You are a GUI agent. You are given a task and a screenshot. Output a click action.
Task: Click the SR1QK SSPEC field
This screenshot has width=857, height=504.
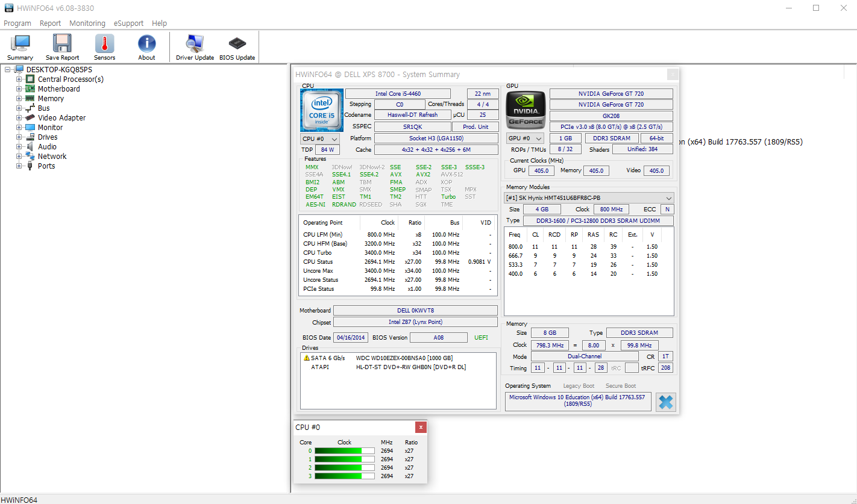tap(412, 126)
